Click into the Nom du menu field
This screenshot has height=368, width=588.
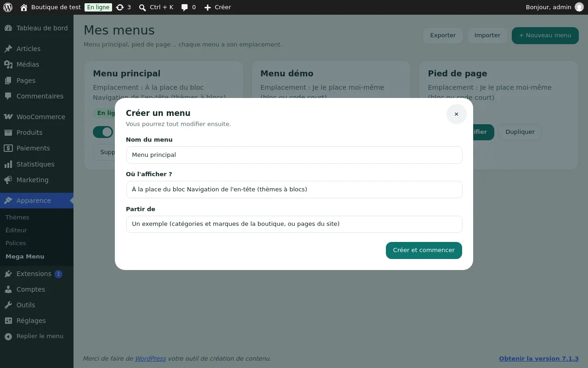pyautogui.click(x=294, y=155)
